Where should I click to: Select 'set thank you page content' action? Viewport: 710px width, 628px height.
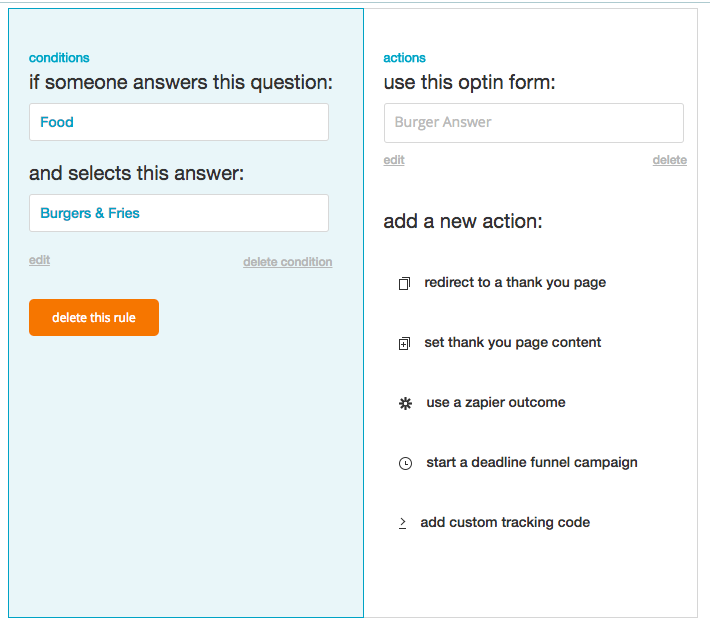tap(513, 343)
